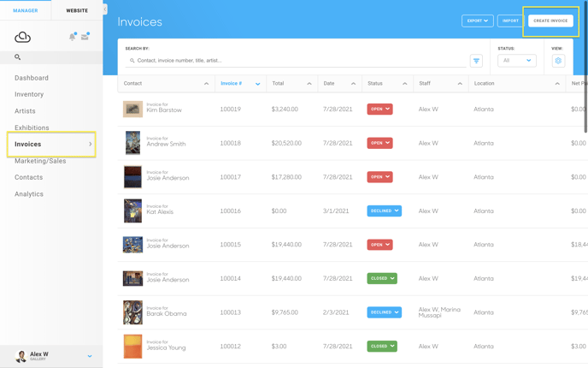Image resolution: width=588 pixels, height=368 pixels.
Task: Open the Status filter dropdown
Action: click(517, 61)
